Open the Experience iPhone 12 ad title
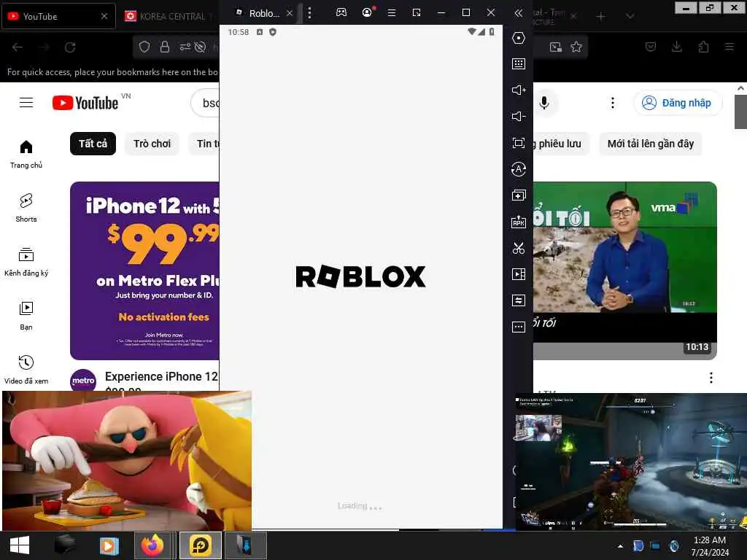Screen dimensions: 747x560 pyautogui.click(x=161, y=376)
